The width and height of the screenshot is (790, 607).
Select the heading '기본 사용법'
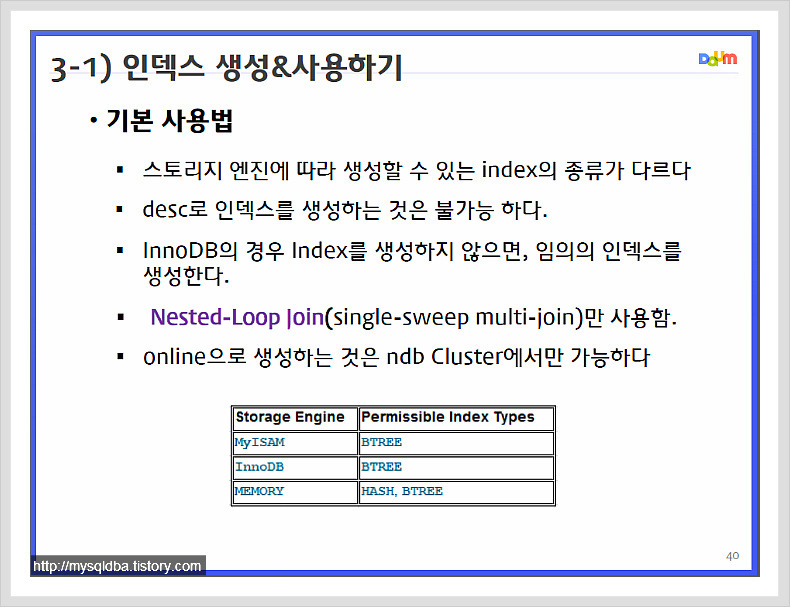point(169,121)
